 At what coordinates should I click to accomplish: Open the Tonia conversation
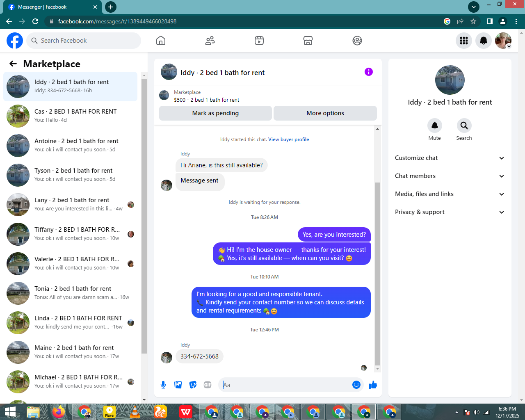pyautogui.click(x=71, y=293)
